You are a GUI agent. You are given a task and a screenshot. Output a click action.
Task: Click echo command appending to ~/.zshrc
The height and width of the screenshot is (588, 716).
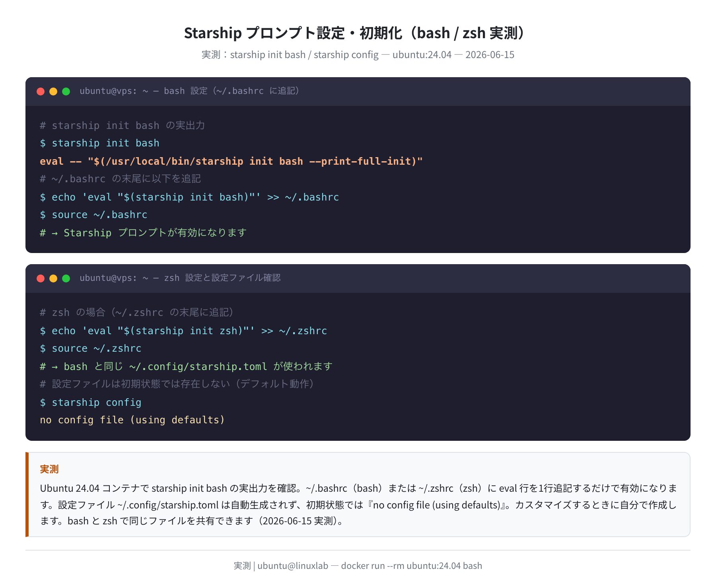[183, 331]
